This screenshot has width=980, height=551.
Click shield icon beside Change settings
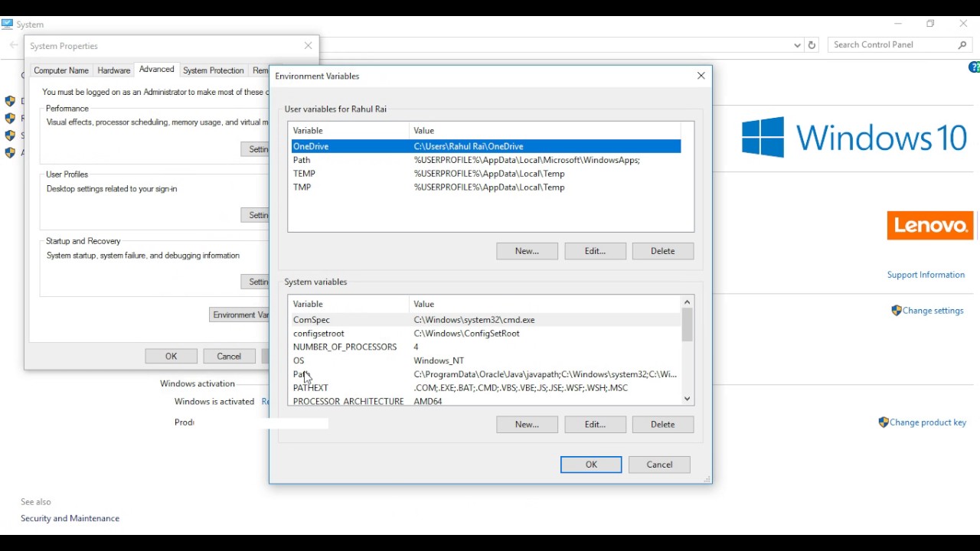click(897, 311)
